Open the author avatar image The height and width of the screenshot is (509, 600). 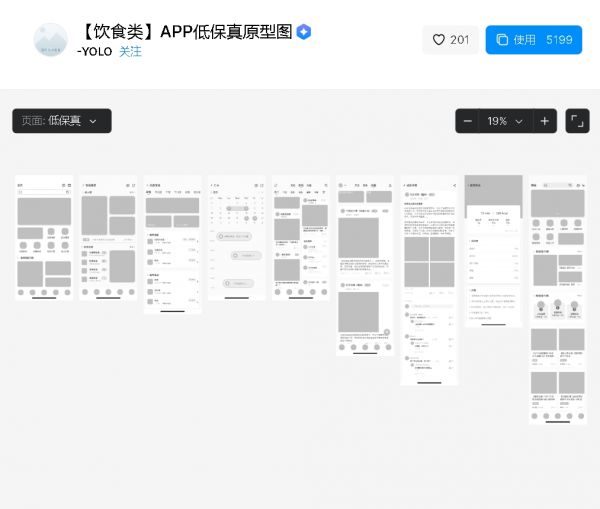point(50,40)
